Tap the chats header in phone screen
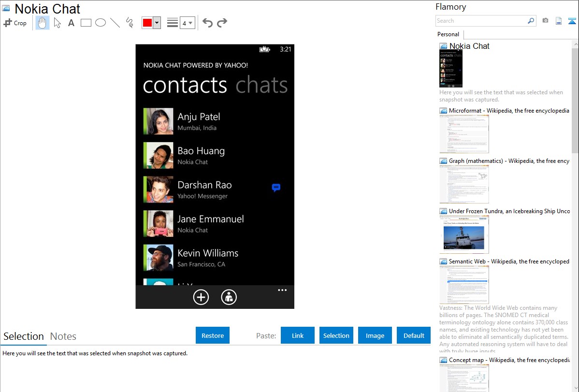Viewport: 579px width, 392px height. click(x=262, y=85)
